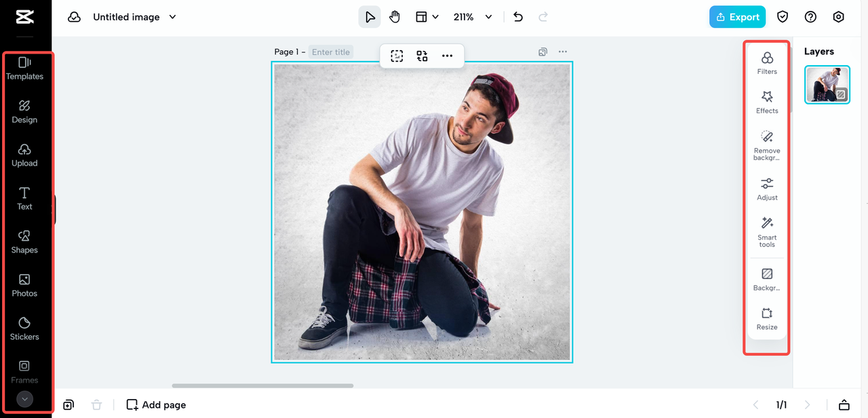The height and width of the screenshot is (418, 868).
Task: Open the CapCut home logo
Action: [x=25, y=16]
